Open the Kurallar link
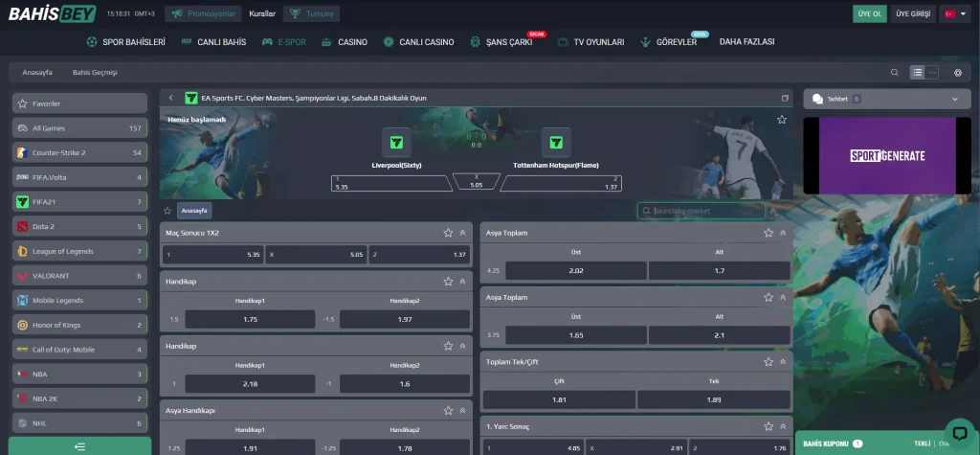The image size is (980, 455). click(262, 13)
